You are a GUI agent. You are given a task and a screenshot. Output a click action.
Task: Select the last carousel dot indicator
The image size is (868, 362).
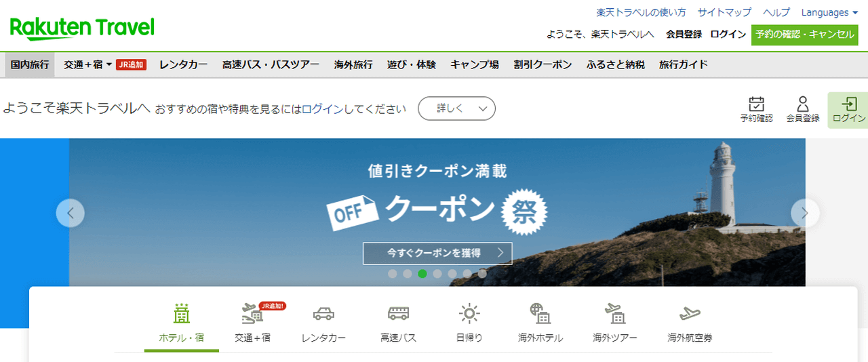tap(481, 274)
